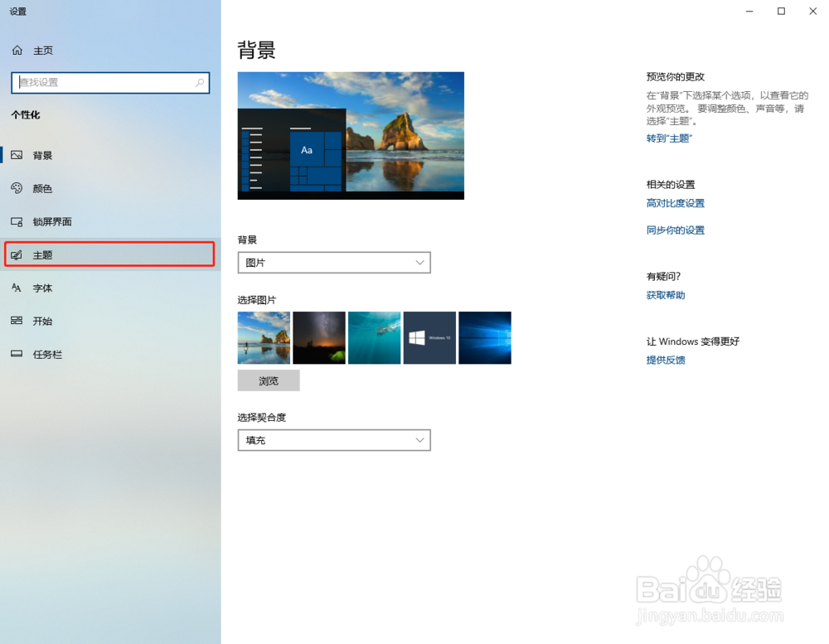Click the 主页 home icon
829x644 pixels.
(x=17, y=51)
